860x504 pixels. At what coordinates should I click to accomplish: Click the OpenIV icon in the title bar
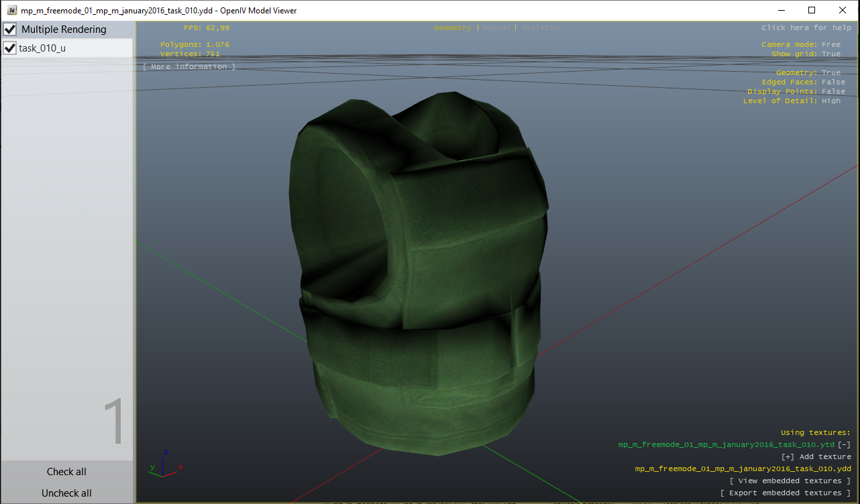point(10,10)
